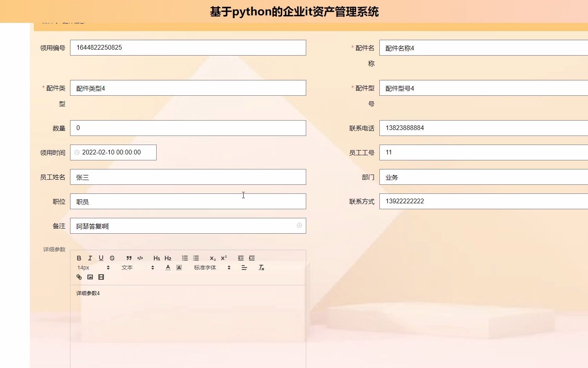Screen dimensions: 588x368
Task: Open the 领用时间 date time picker
Action: tap(113, 152)
